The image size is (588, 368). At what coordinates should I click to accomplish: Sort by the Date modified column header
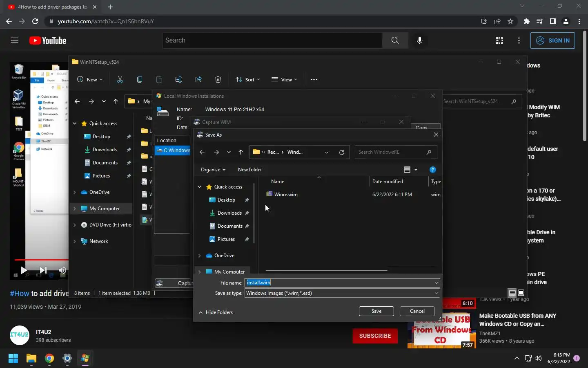(388, 182)
